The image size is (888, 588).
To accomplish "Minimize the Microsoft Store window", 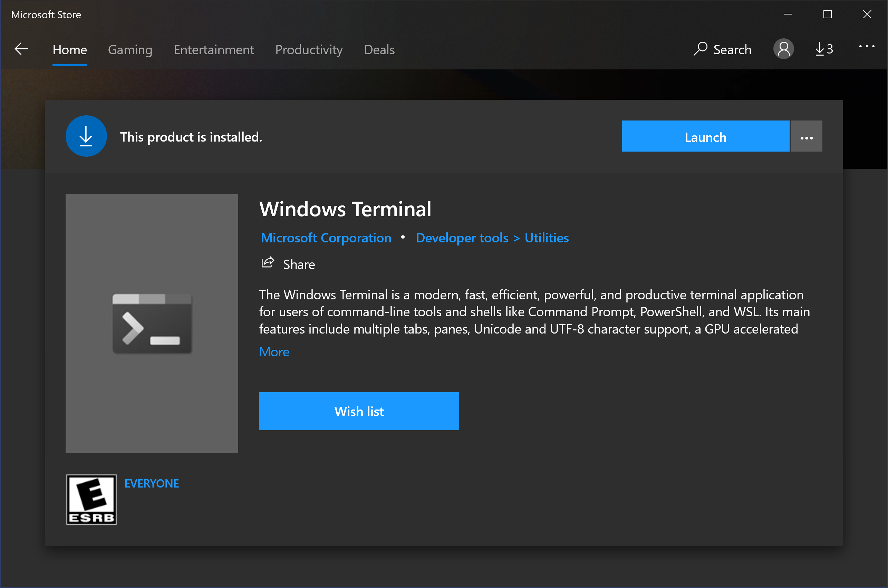I will 788,14.
